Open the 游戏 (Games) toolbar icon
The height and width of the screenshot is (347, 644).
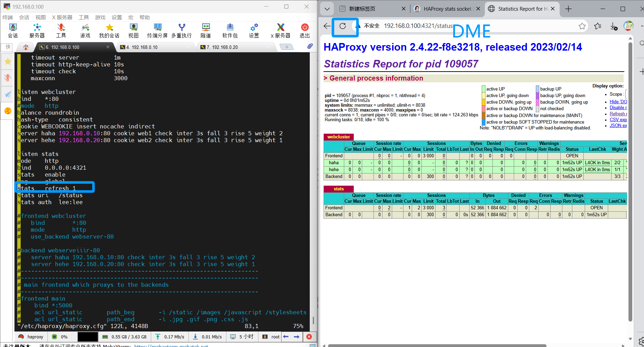click(85, 30)
